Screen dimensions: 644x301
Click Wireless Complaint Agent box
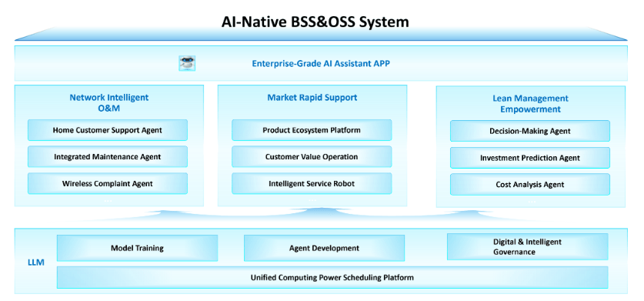point(108,183)
